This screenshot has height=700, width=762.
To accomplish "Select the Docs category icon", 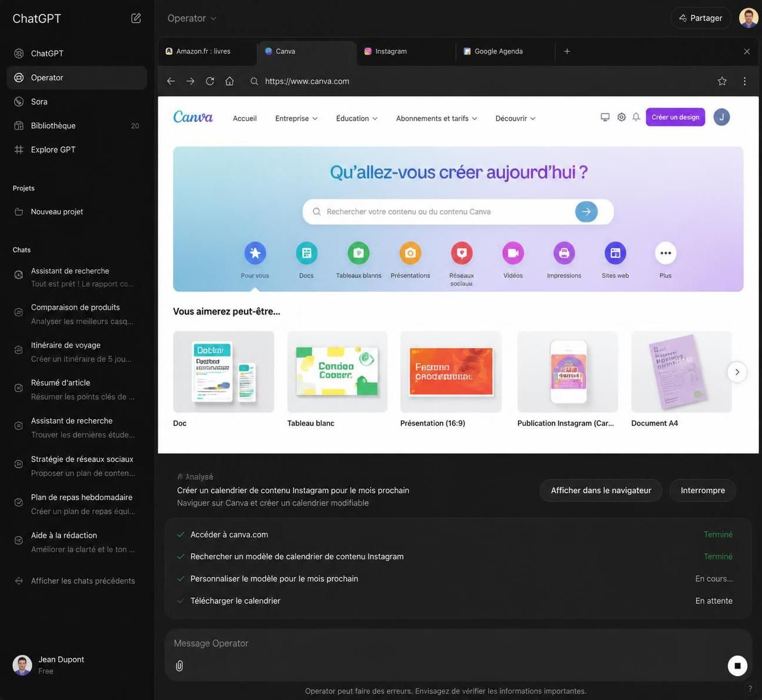I will click(306, 253).
